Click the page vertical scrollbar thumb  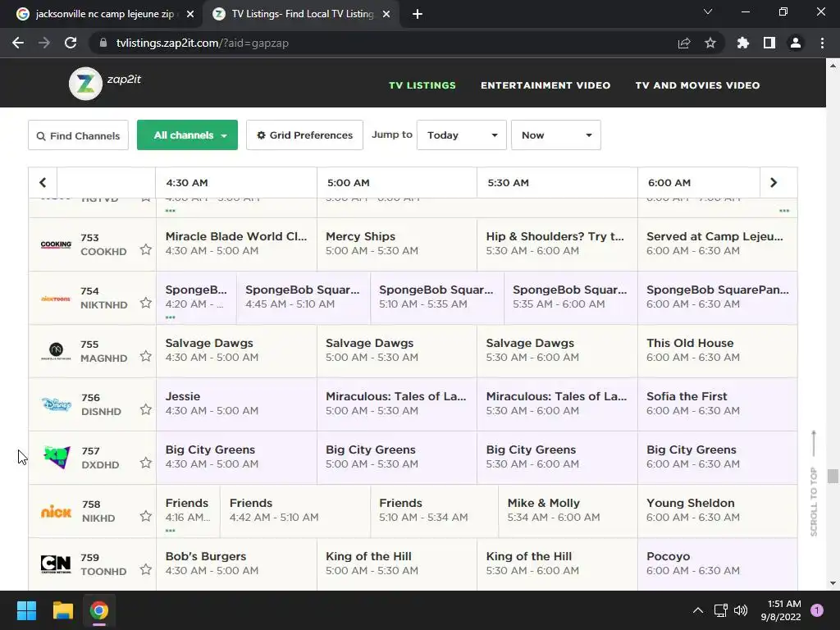click(x=833, y=476)
